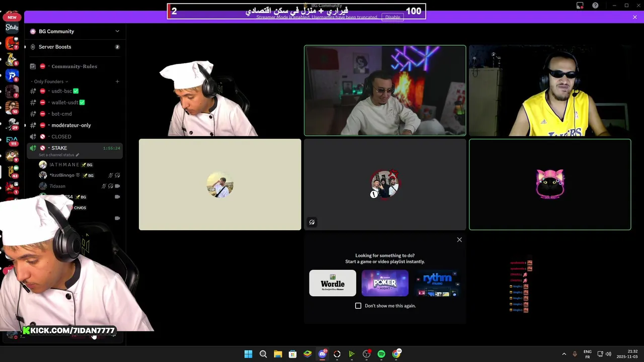Open the banana server icon with 5 badge
The image size is (644, 362).
(x=12, y=59)
